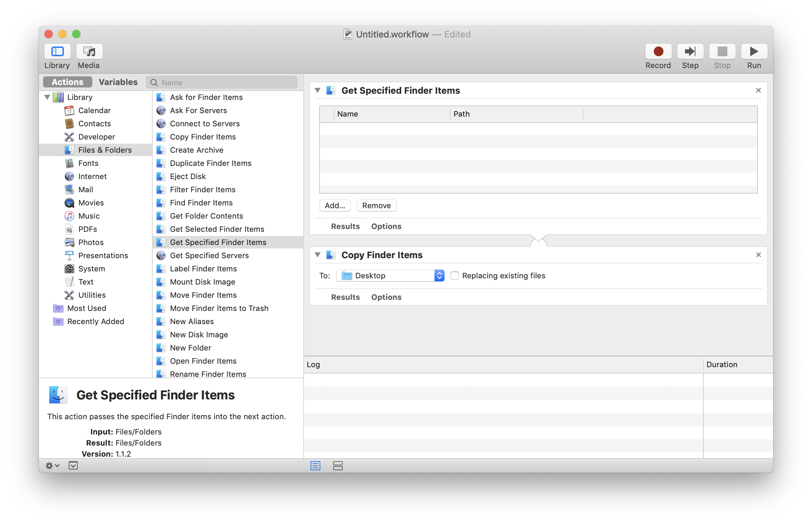Select the Music library category
The image size is (812, 524).
coord(95,216)
